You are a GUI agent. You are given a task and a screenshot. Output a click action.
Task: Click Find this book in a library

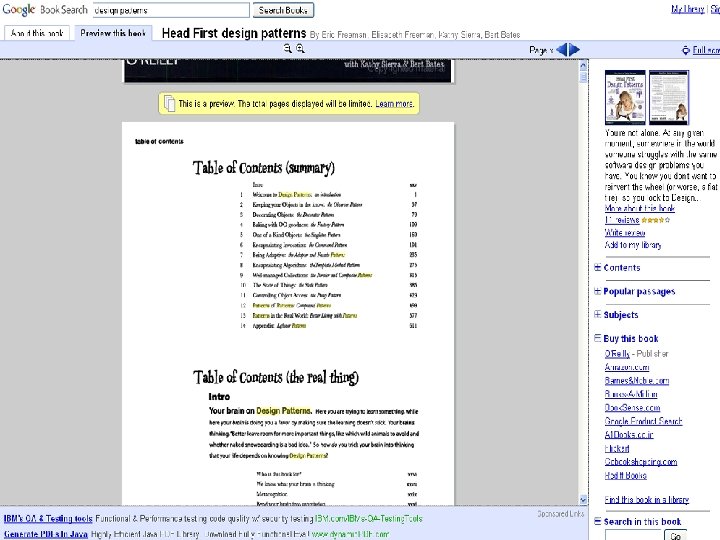pos(647,499)
